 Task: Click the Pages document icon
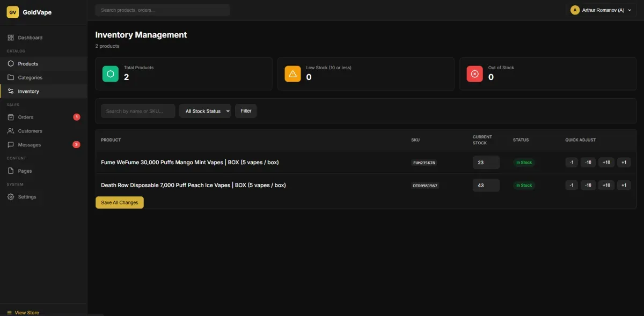coord(11,171)
